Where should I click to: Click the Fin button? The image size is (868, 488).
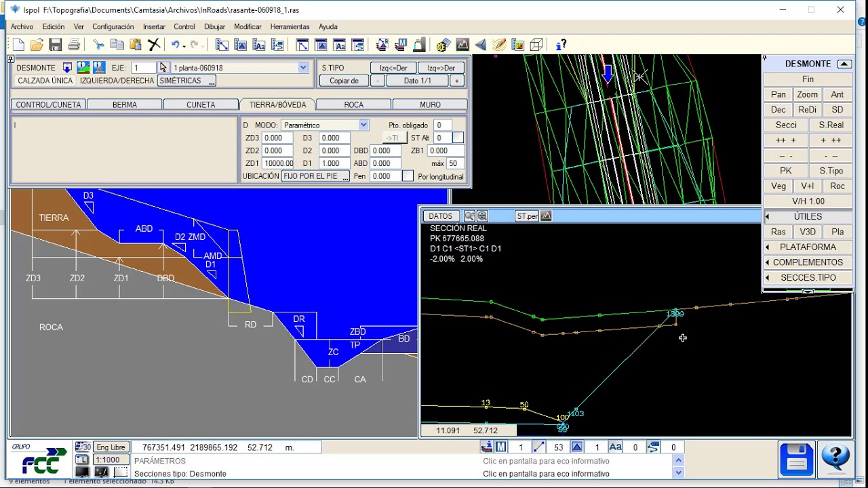pos(808,79)
